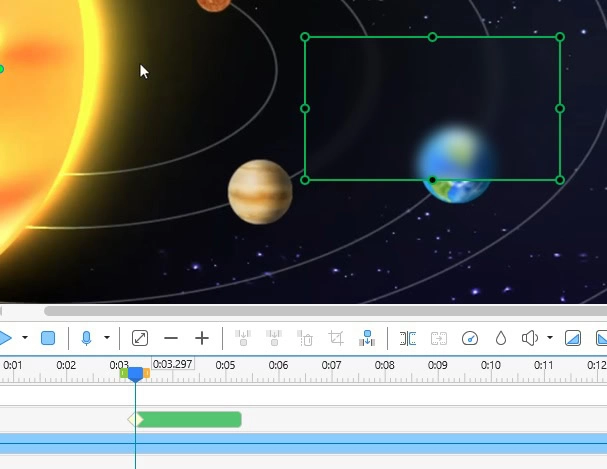607x469 pixels.
Task: Click the green handle on the sun's left edge
Action: pos(1,69)
